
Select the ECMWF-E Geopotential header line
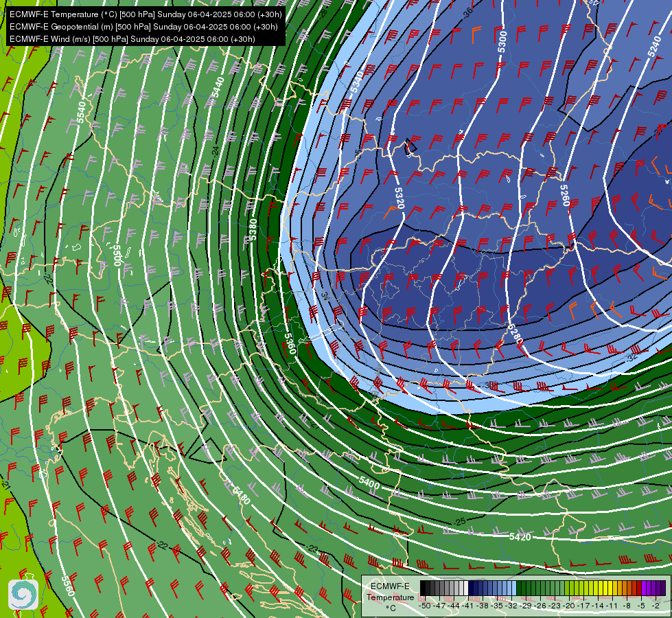[x=143, y=27]
